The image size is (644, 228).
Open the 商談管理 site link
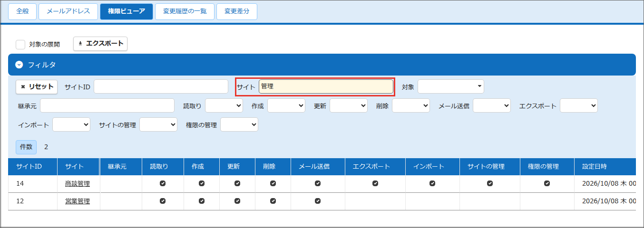pyautogui.click(x=78, y=183)
